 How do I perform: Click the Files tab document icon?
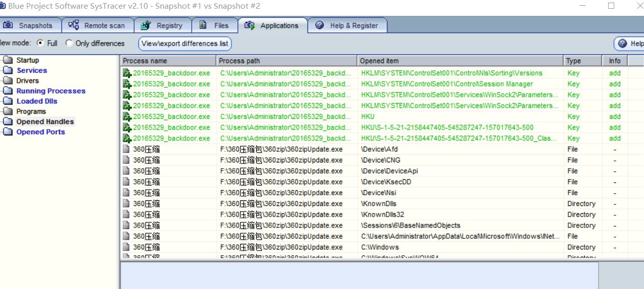pos(203,25)
